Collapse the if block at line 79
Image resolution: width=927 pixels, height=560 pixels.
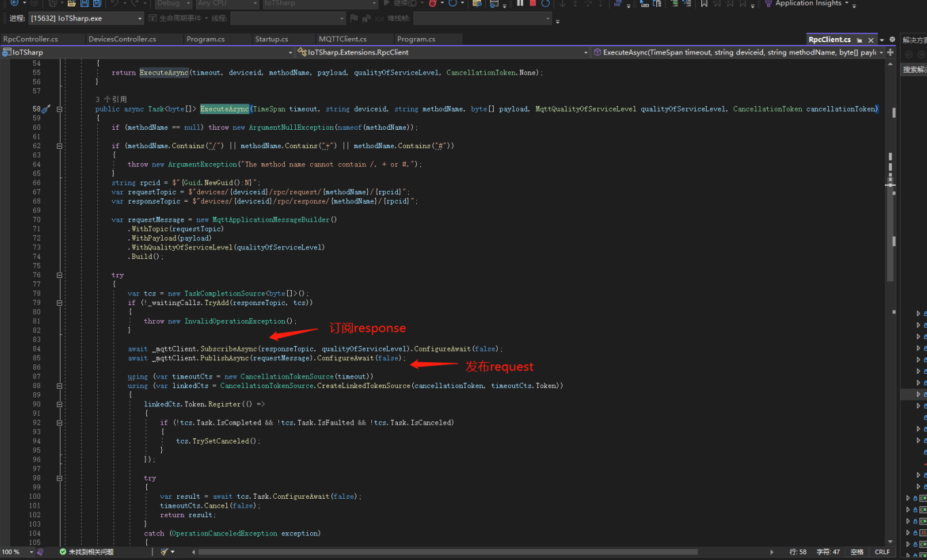(x=58, y=302)
